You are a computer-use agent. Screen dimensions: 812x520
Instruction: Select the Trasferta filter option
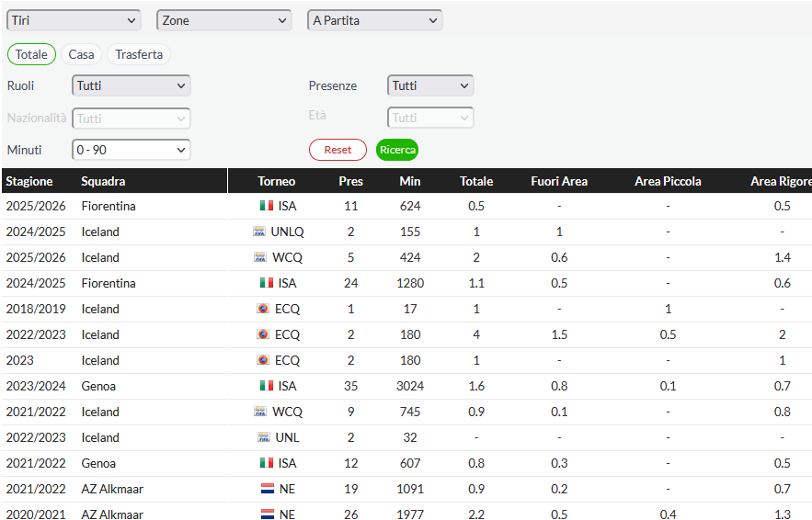(139, 54)
